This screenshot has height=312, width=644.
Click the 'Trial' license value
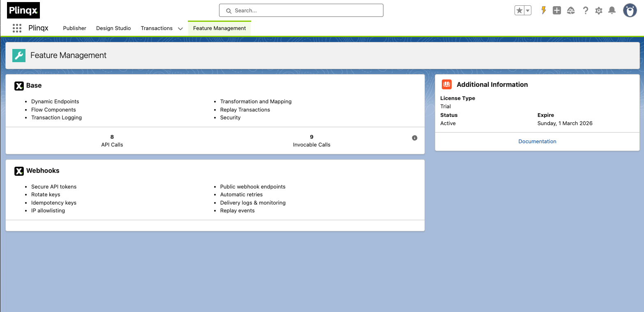pos(445,106)
